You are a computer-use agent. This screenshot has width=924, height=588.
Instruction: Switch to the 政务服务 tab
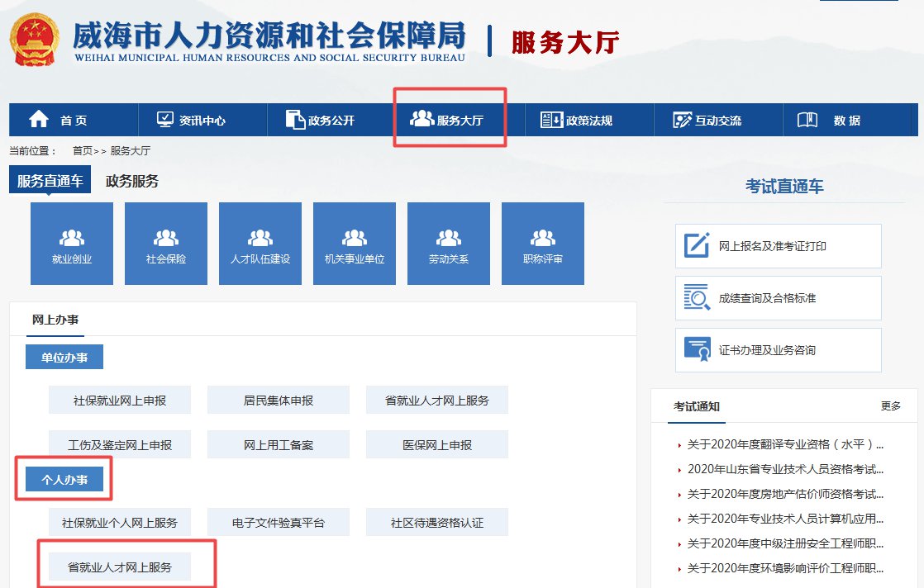click(x=132, y=182)
